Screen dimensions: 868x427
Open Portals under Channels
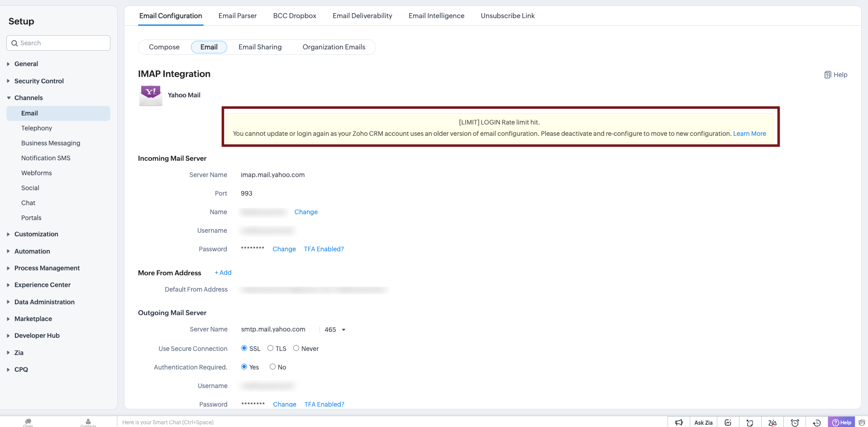[31, 218]
